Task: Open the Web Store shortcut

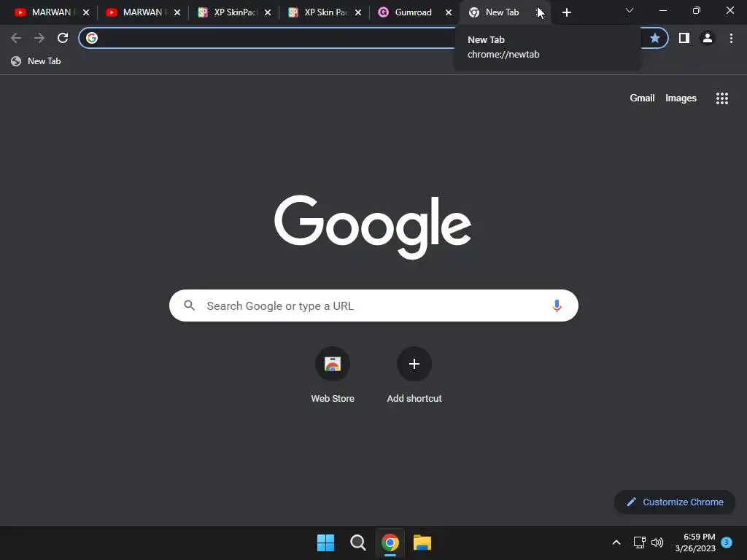Action: point(333,376)
